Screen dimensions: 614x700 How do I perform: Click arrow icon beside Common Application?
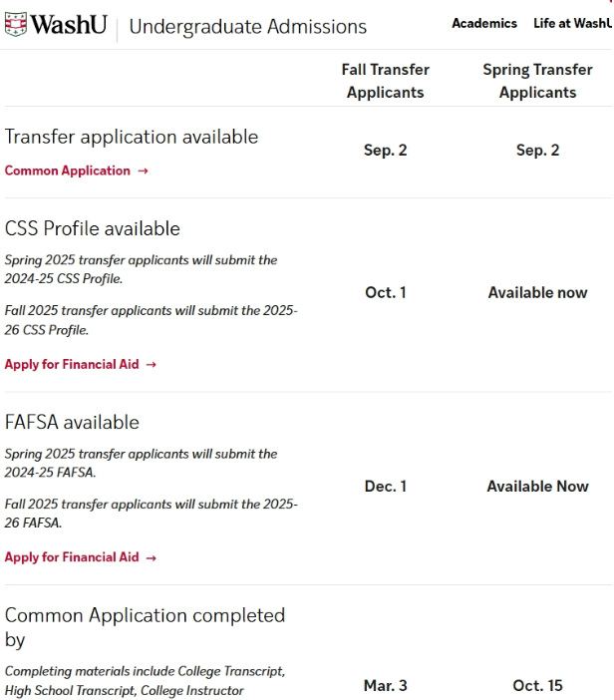[143, 171]
